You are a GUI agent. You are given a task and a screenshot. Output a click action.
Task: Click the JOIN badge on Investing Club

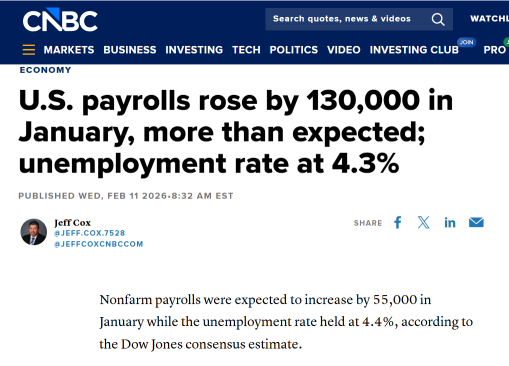[466, 42]
